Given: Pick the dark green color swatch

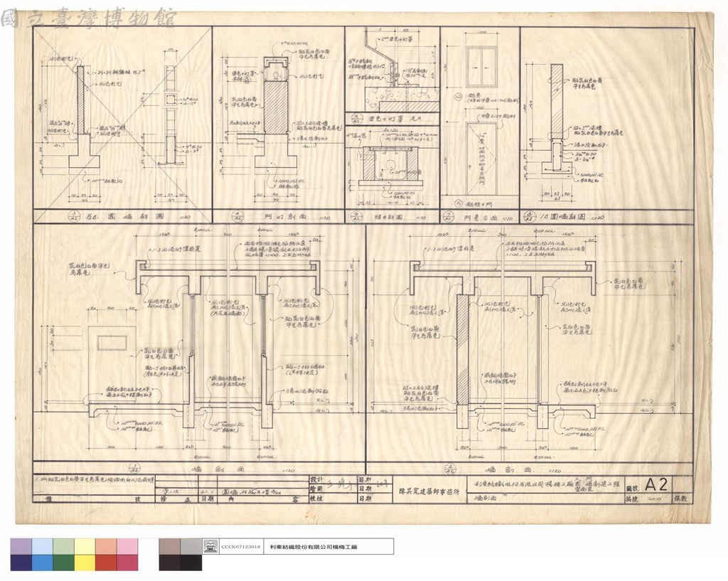Looking at the screenshot, I should pyautogui.click(x=63, y=563).
